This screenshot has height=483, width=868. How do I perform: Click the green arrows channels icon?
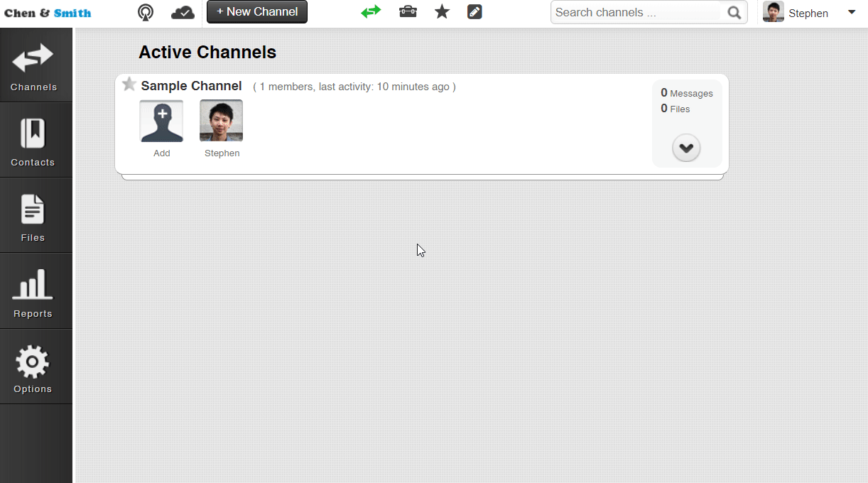point(371,12)
